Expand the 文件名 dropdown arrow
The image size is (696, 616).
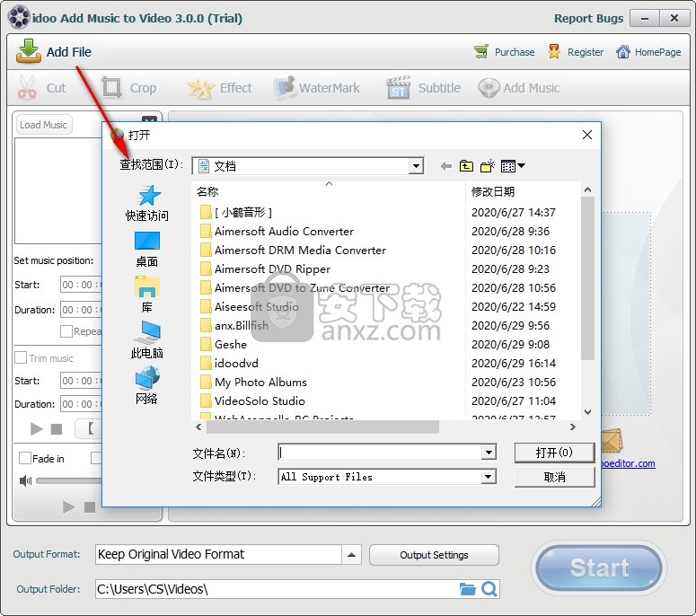[x=489, y=453]
